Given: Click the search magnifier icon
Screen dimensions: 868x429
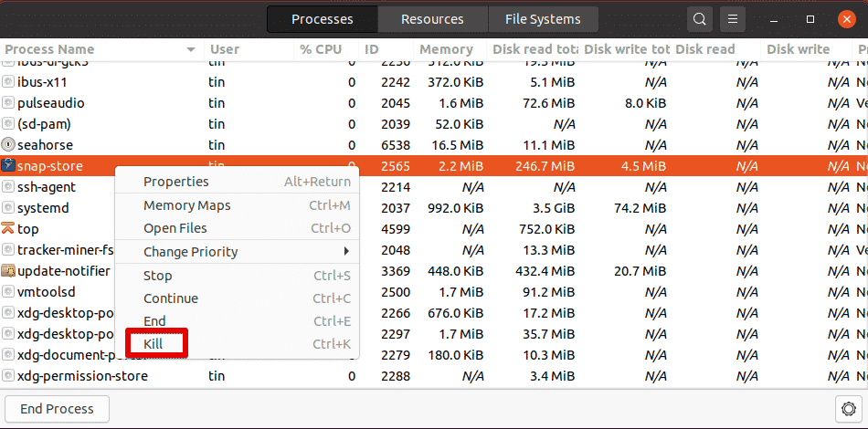Looking at the screenshot, I should click(699, 19).
